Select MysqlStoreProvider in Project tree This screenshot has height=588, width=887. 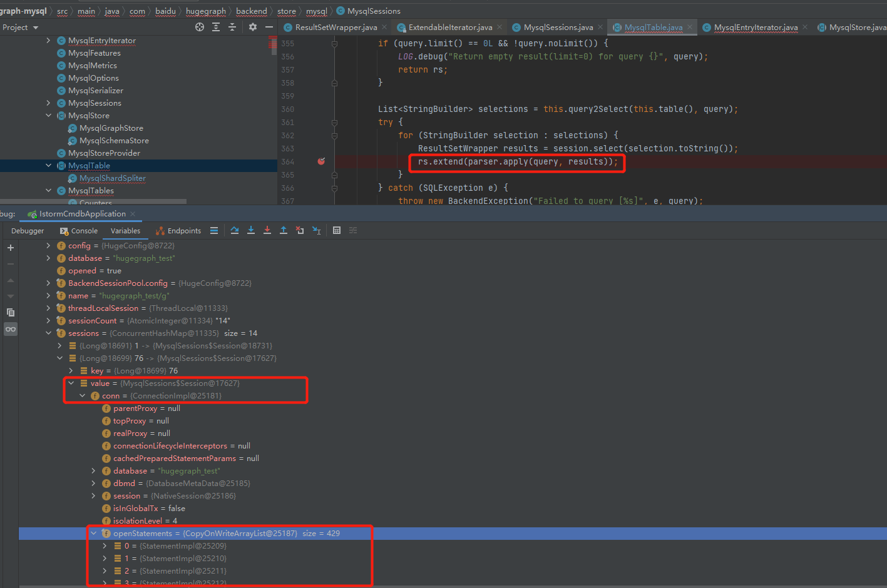(104, 153)
